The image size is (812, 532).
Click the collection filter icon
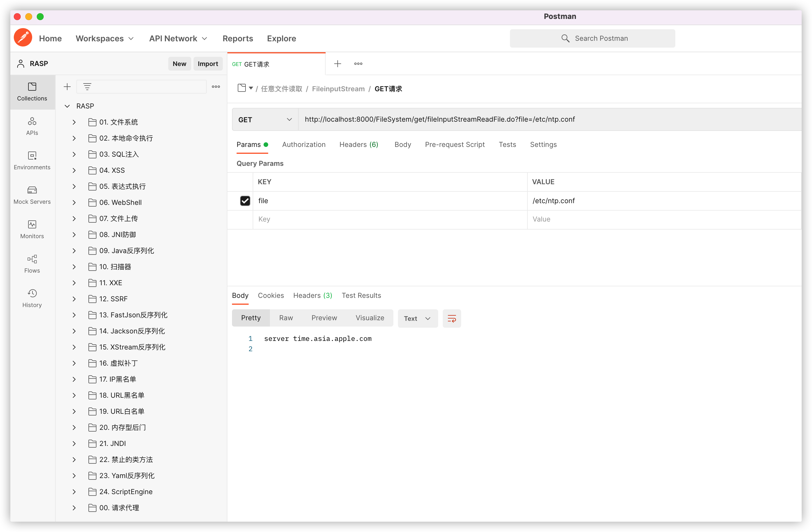(x=87, y=87)
